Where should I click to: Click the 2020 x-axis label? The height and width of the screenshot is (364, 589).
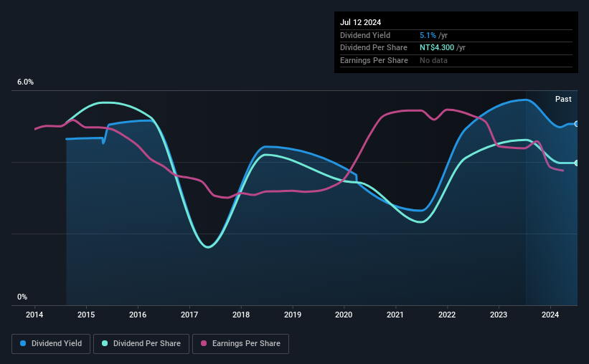344,315
